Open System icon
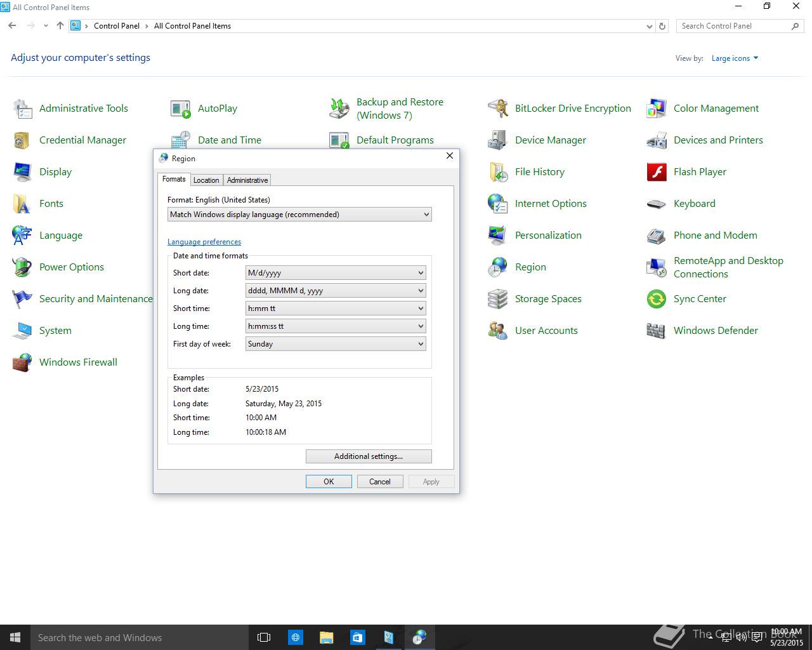 23,331
